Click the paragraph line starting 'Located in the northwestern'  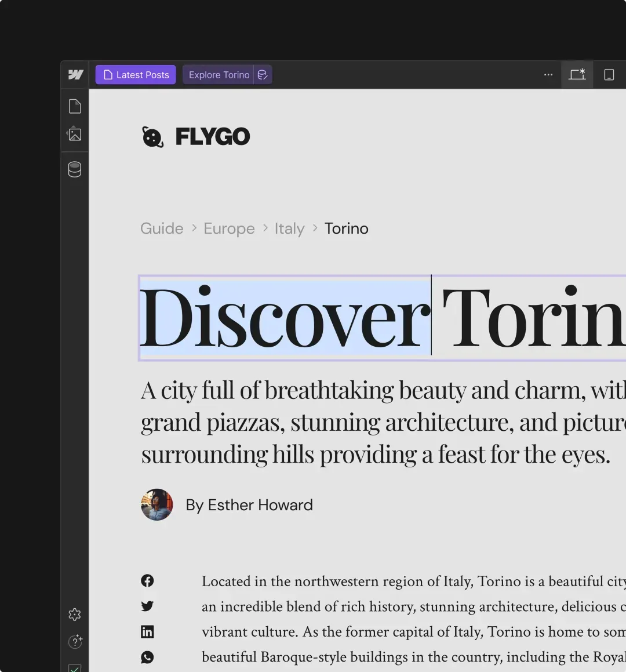pos(414,582)
